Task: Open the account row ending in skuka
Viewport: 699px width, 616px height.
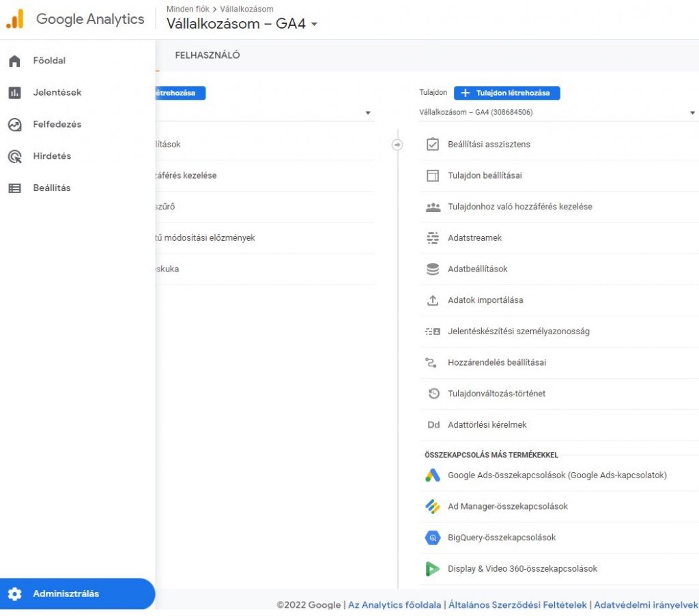Action: [x=266, y=269]
